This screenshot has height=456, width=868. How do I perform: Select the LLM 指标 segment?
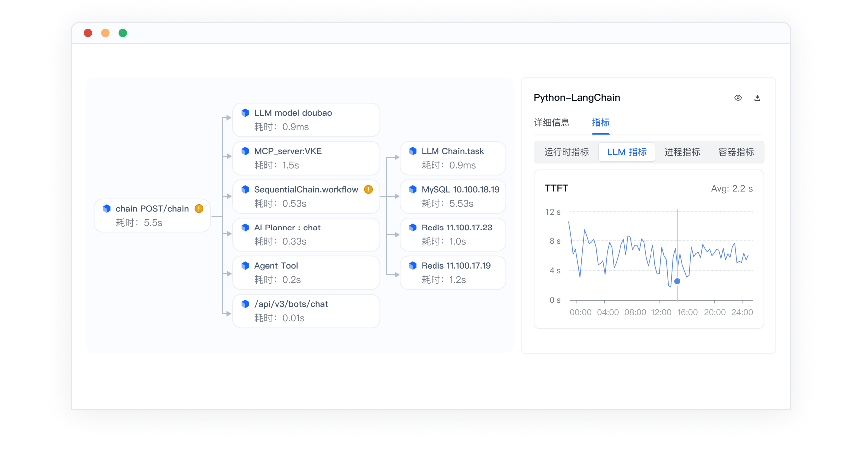[x=627, y=152]
